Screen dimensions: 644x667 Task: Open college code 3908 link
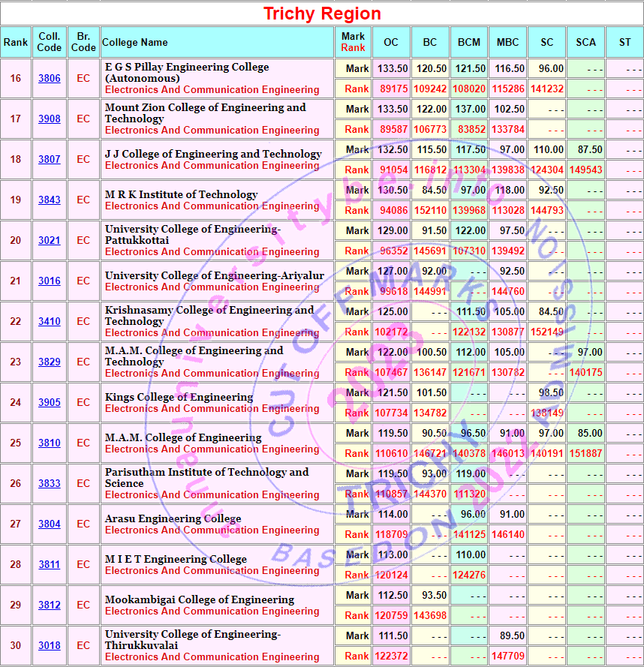point(50,119)
